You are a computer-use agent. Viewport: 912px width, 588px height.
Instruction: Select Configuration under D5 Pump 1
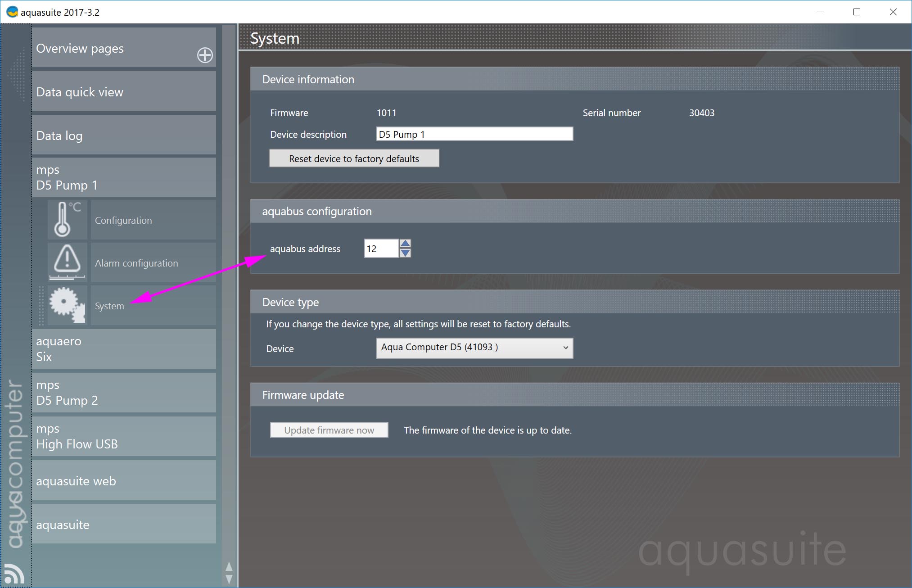click(x=154, y=220)
